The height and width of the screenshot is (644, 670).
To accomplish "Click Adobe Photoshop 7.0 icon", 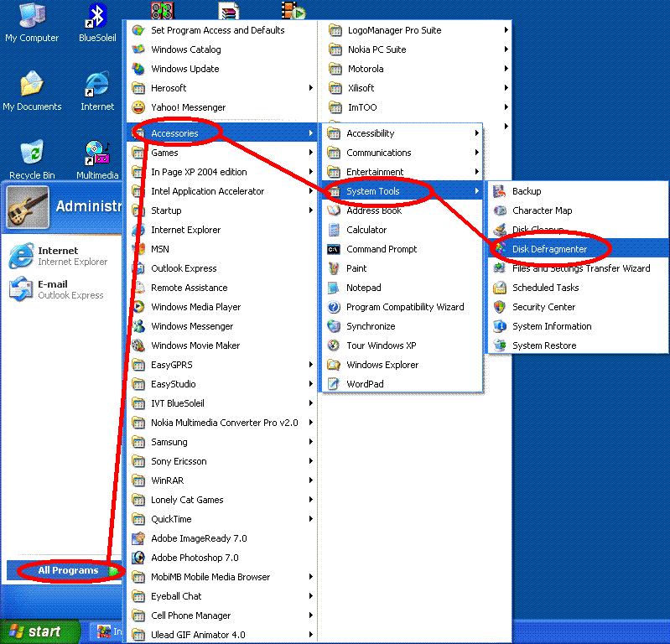I will pos(138,558).
